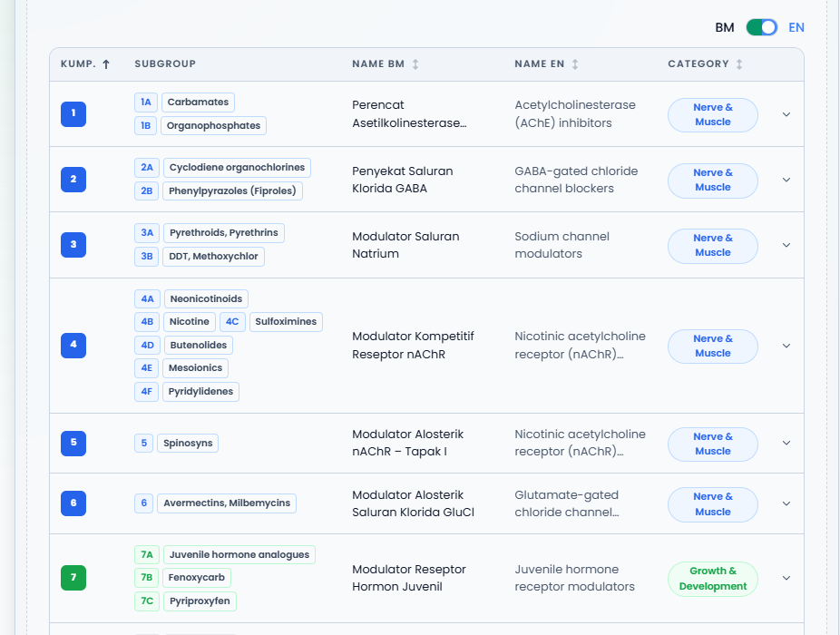Expand the group 2 GABA-gated row
Image resolution: width=840 pixels, height=635 pixels.
coord(786,180)
